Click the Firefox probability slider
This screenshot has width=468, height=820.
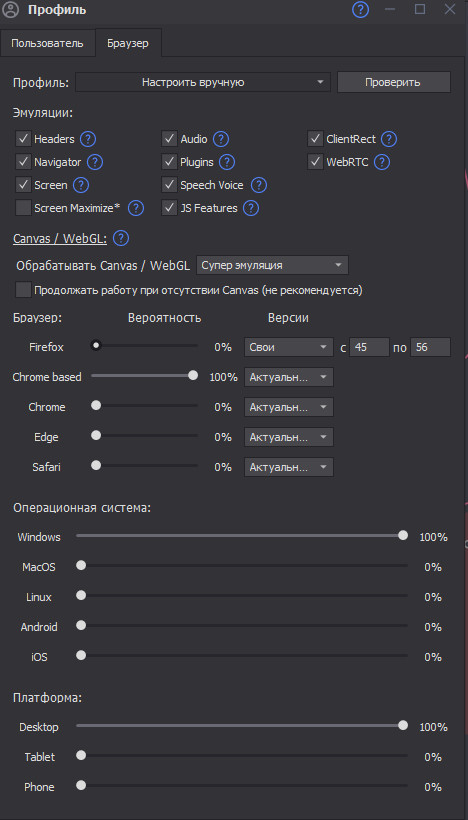(x=144, y=345)
